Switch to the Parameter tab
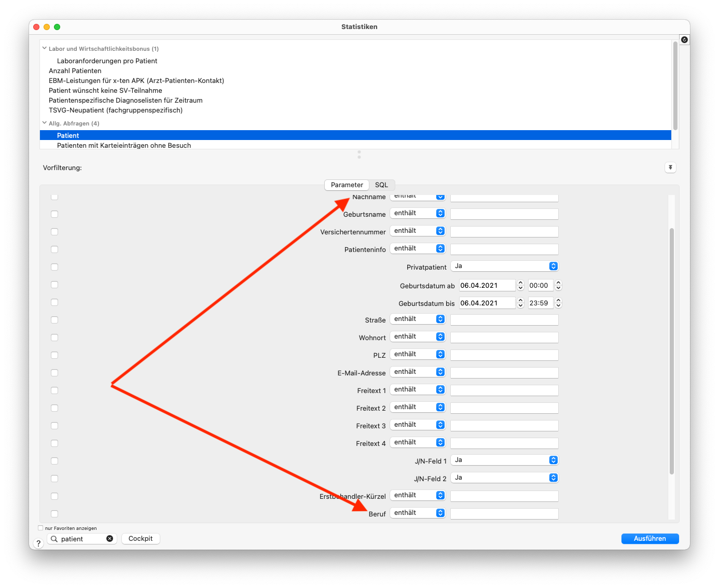Image resolution: width=719 pixels, height=588 pixels. (347, 185)
